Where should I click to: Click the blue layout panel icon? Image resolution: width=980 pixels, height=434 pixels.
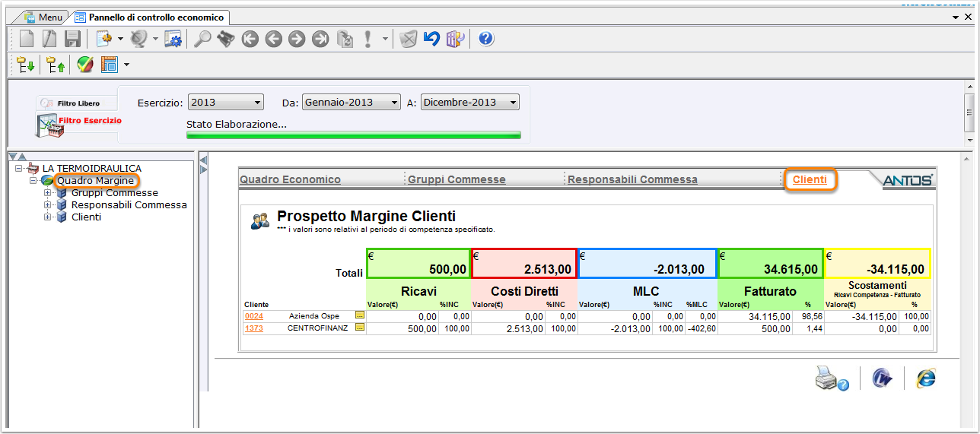pyautogui.click(x=110, y=65)
